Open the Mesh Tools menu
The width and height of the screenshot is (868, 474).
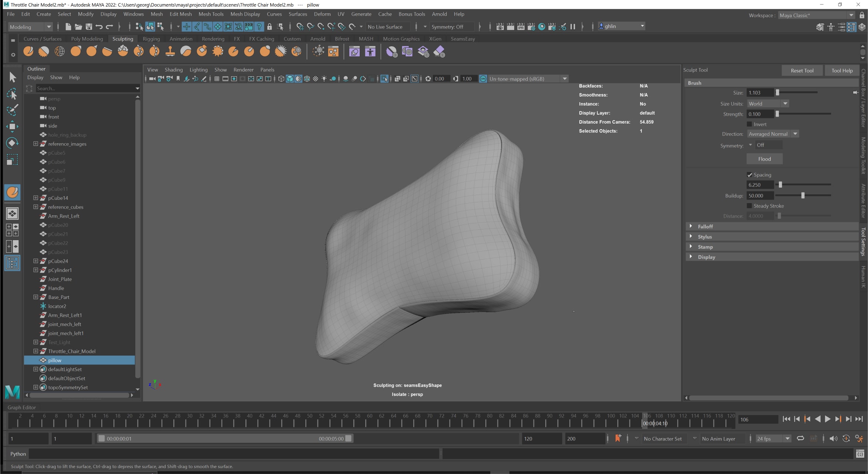click(211, 14)
